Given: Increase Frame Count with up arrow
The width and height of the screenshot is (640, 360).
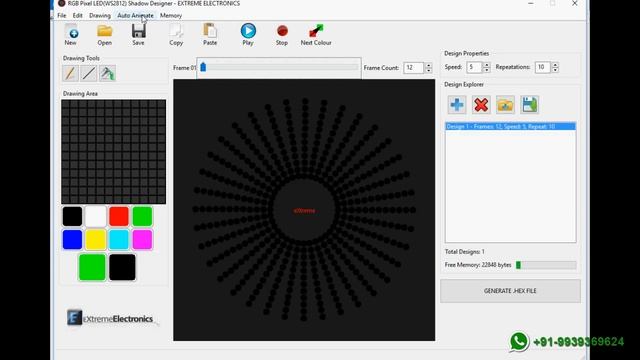Looking at the screenshot, I should click(428, 65).
